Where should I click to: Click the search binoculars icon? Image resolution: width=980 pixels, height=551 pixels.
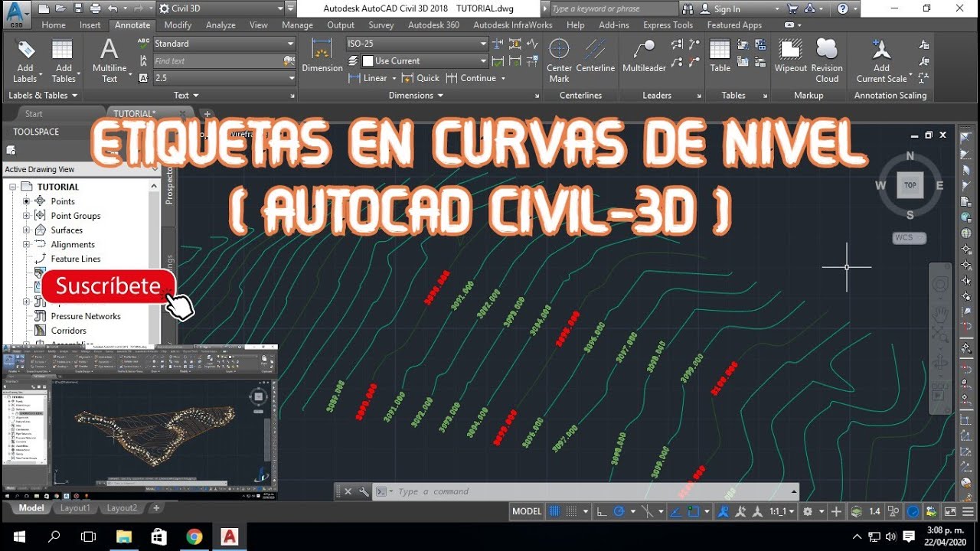point(686,8)
